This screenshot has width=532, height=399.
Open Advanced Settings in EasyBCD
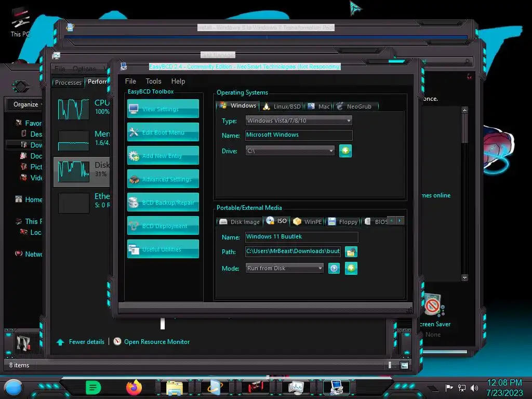click(x=163, y=179)
